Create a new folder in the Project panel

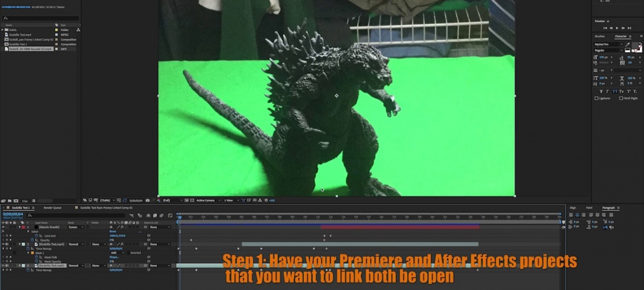point(10,201)
